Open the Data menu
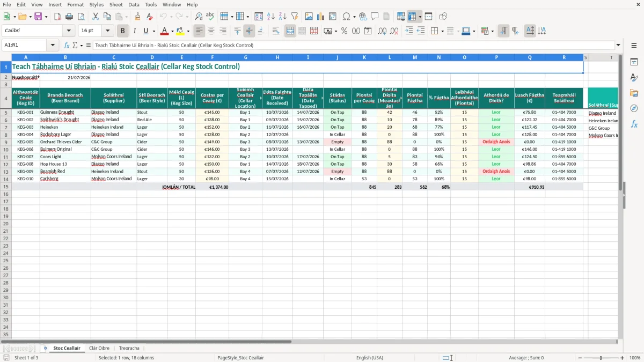The height and width of the screenshot is (362, 644). coord(134,4)
